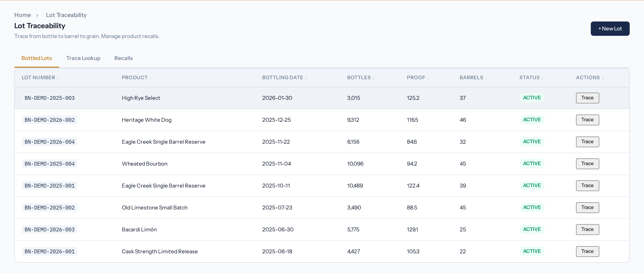Trace the Wheated Bourbon lot
Screen dimensions: 644x273
[587, 164]
